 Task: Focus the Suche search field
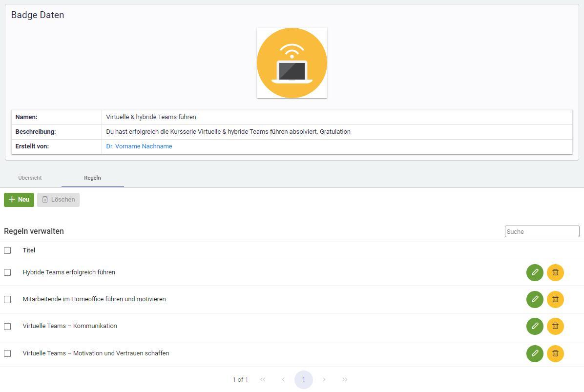(542, 231)
